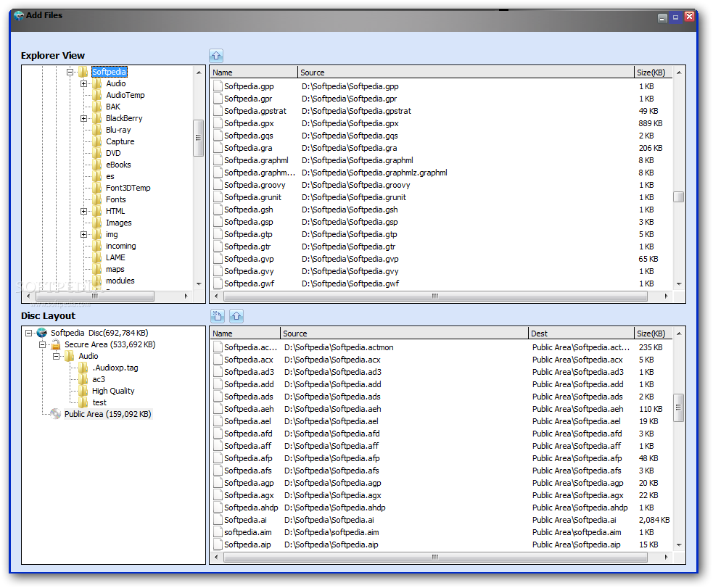The image size is (713, 588).
Task: Expand the HTML folder node
Action: [x=83, y=211]
